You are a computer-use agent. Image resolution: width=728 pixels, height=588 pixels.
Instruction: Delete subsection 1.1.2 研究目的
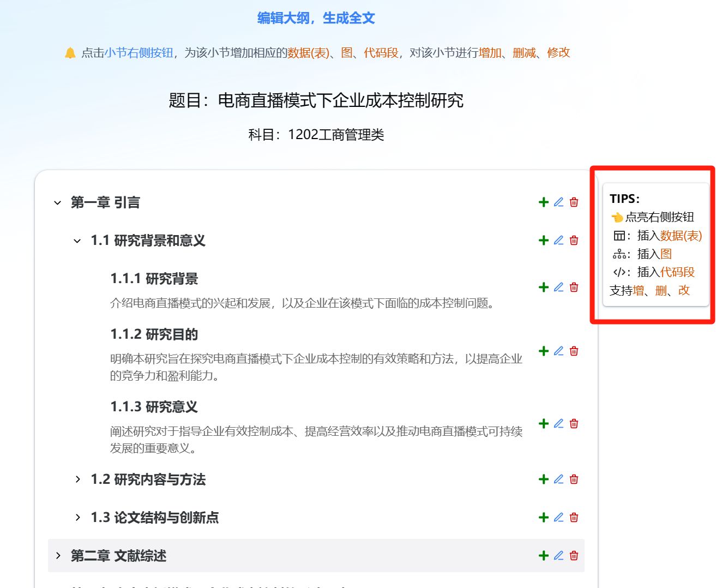pos(574,351)
